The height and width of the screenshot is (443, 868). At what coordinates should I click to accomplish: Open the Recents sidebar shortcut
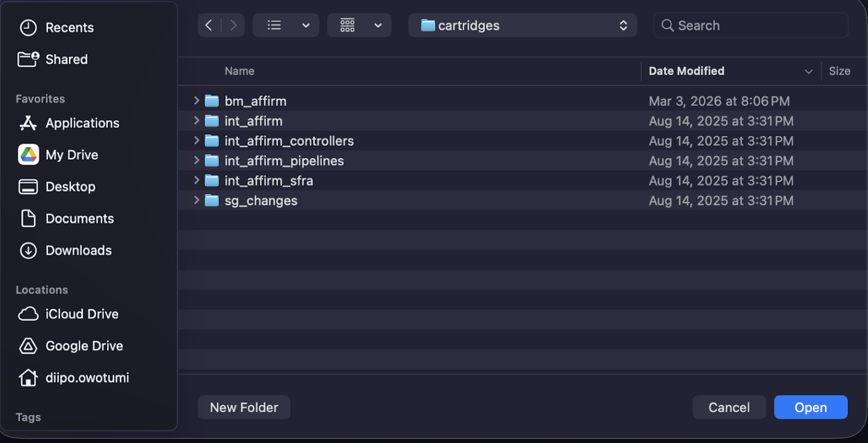tap(69, 27)
